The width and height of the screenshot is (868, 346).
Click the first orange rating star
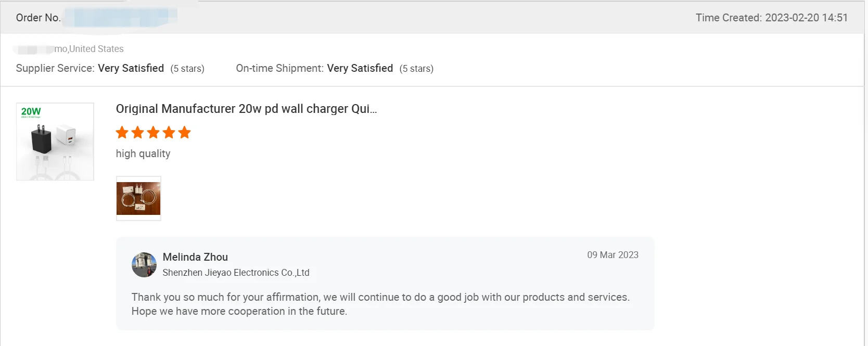point(122,133)
